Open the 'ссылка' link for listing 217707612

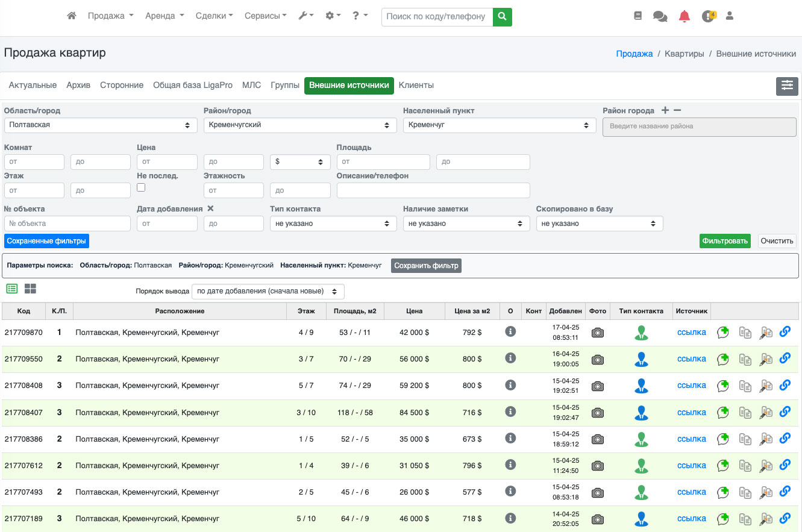point(691,465)
